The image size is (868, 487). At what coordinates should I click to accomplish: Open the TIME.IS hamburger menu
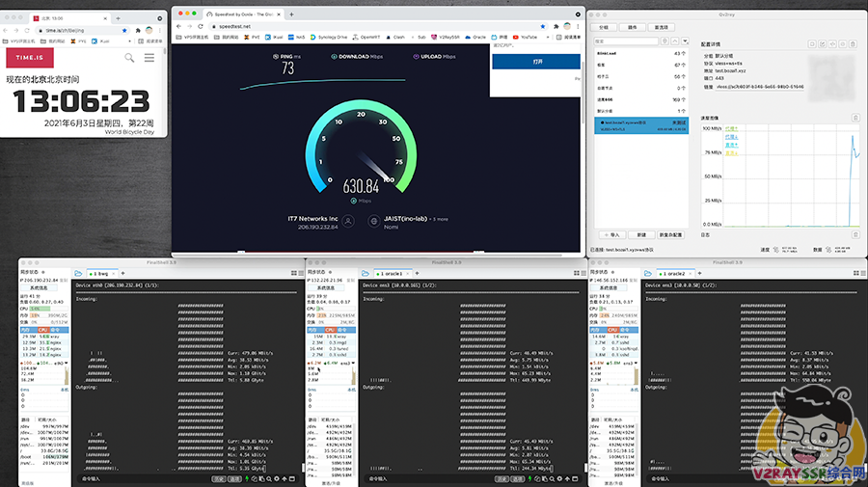(x=149, y=58)
